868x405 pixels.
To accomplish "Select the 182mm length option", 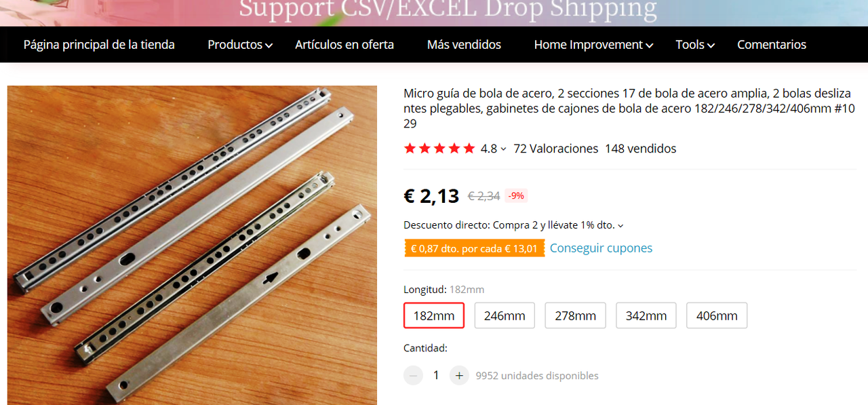I will [x=434, y=315].
